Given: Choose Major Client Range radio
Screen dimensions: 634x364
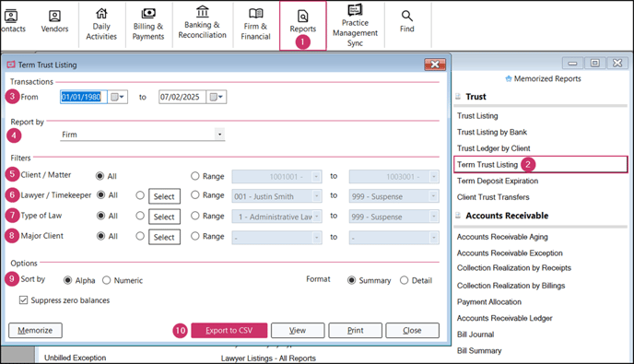Looking at the screenshot, I should [x=195, y=236].
